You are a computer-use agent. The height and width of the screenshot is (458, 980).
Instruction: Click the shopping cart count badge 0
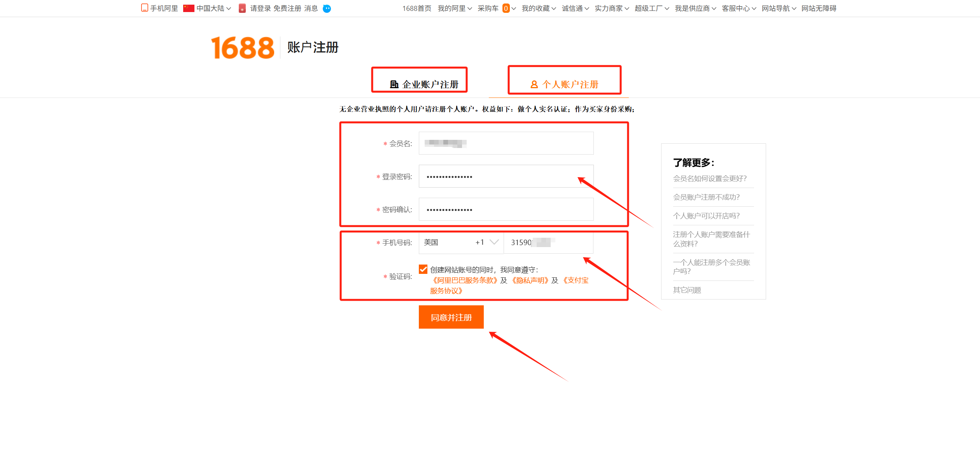(x=506, y=8)
